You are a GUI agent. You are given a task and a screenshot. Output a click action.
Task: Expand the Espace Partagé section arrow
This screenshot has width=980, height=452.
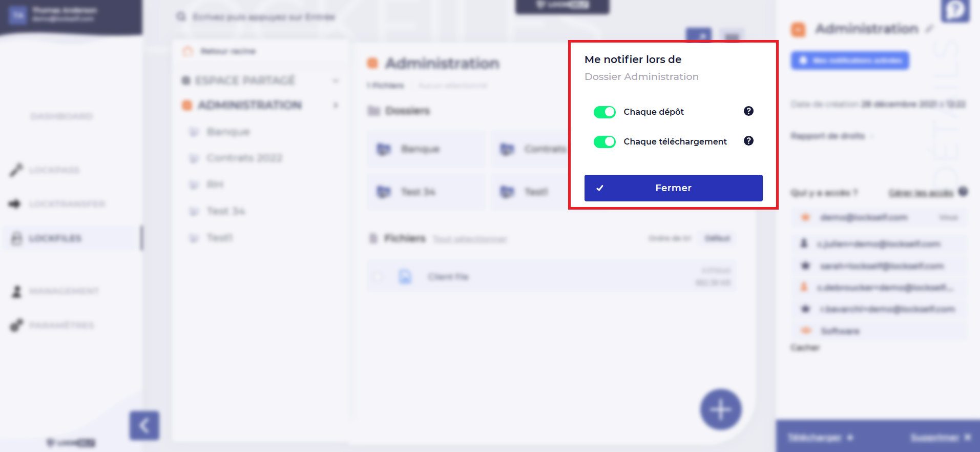pyautogui.click(x=336, y=81)
